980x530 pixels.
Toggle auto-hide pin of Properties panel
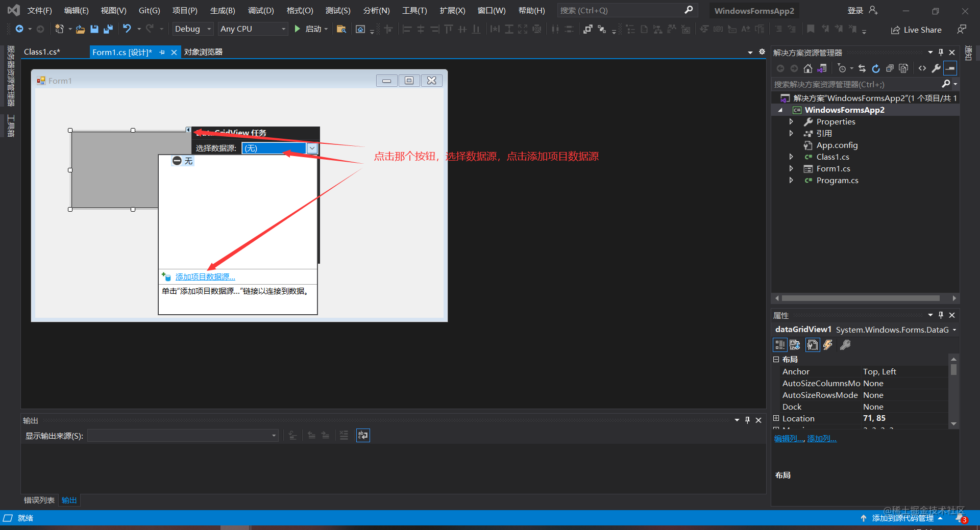pyautogui.click(x=941, y=315)
